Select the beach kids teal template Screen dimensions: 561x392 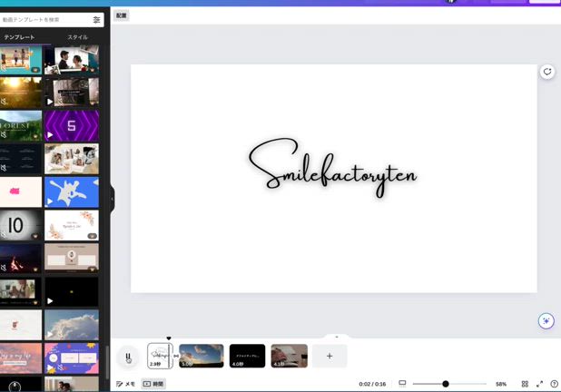tap(21, 60)
